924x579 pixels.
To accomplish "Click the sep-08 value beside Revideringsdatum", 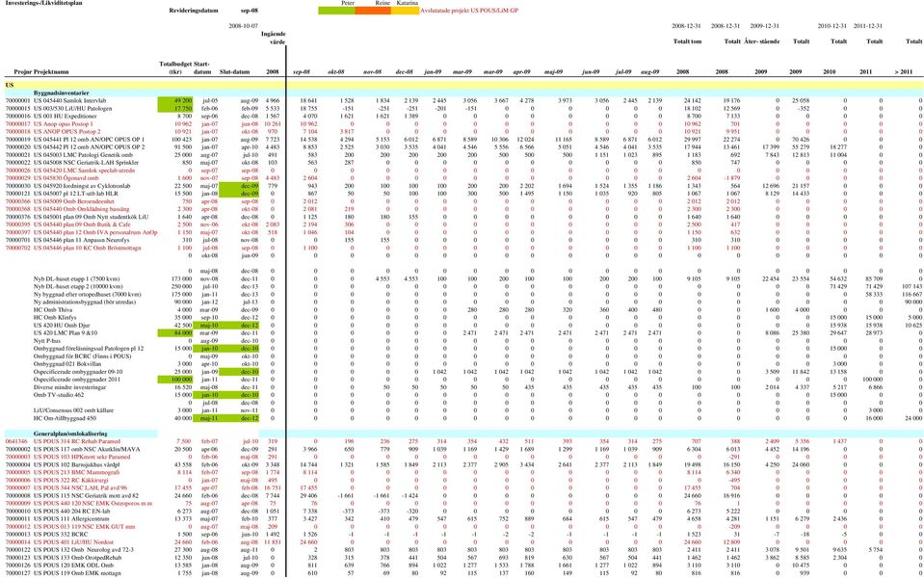I will pyautogui.click(x=250, y=11).
